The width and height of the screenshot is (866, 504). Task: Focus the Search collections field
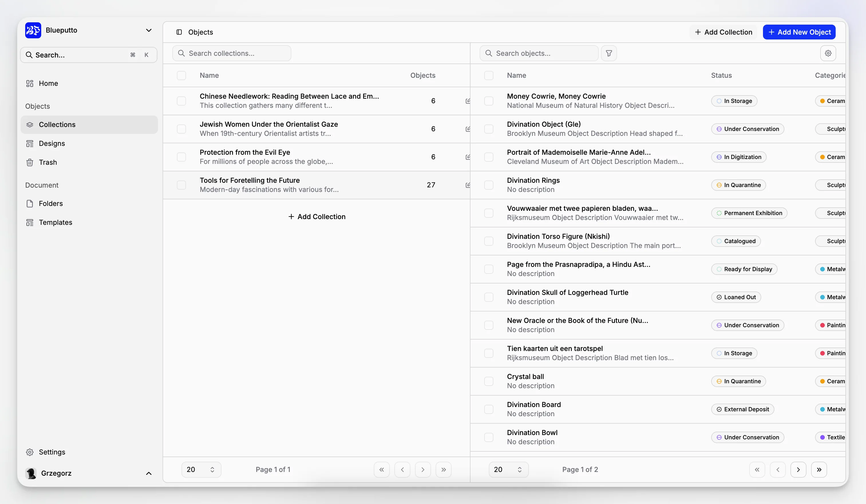232,53
